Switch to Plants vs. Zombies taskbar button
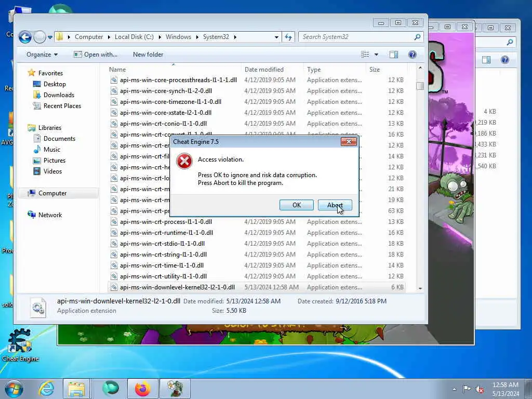 click(175, 389)
